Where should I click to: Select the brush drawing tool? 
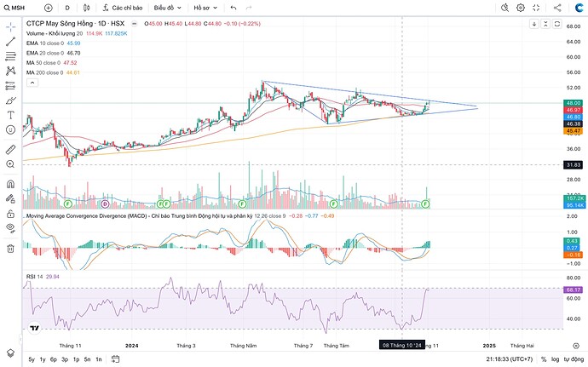click(x=10, y=100)
